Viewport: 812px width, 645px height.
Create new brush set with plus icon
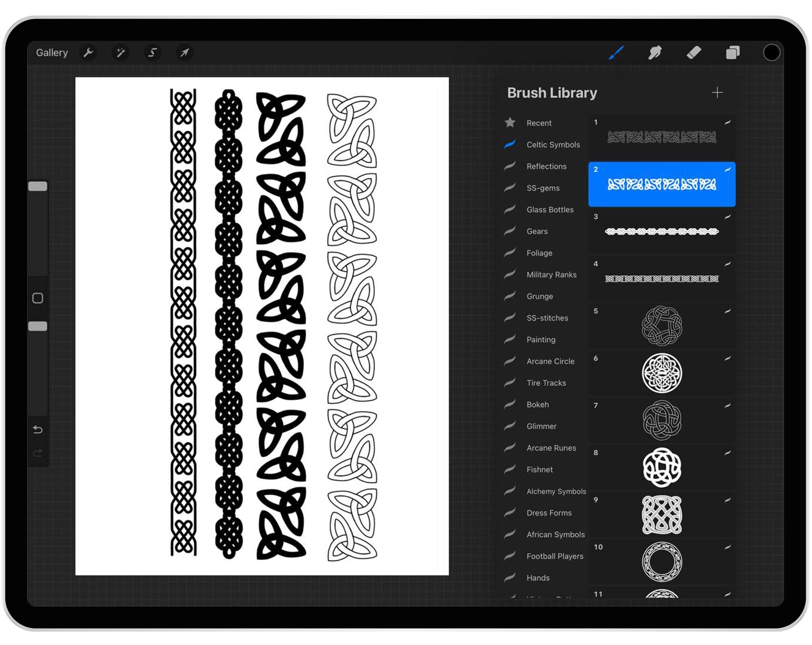tap(717, 93)
